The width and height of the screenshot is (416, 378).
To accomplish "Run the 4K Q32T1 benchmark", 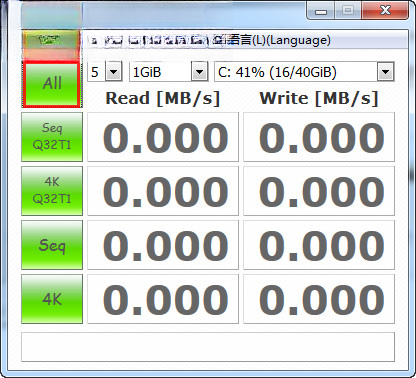I will (x=52, y=191).
